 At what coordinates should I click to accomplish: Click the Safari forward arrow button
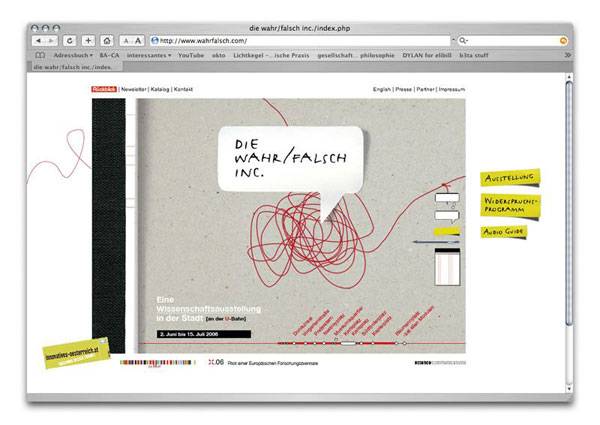click(x=51, y=40)
